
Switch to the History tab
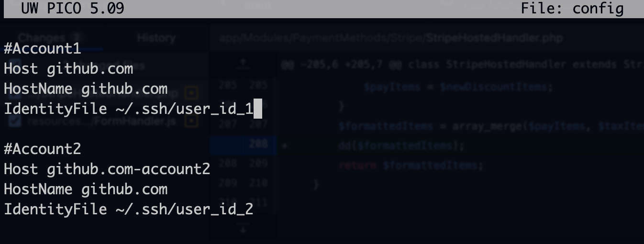click(x=156, y=38)
